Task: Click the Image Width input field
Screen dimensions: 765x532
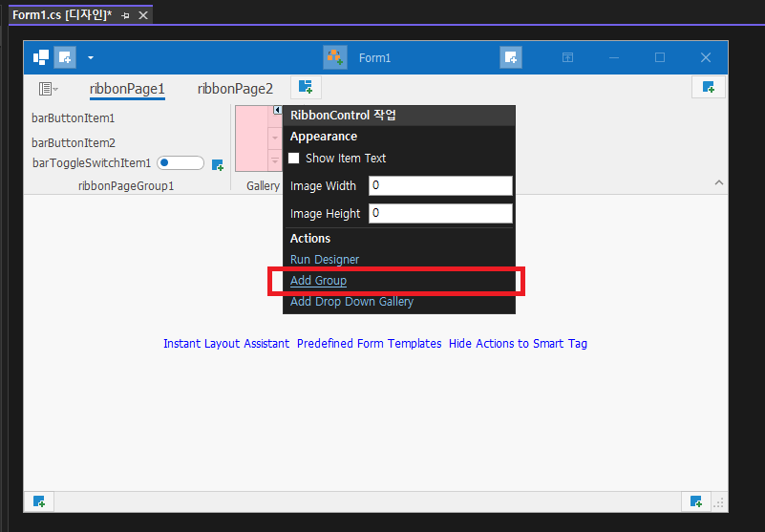Action: click(x=440, y=185)
